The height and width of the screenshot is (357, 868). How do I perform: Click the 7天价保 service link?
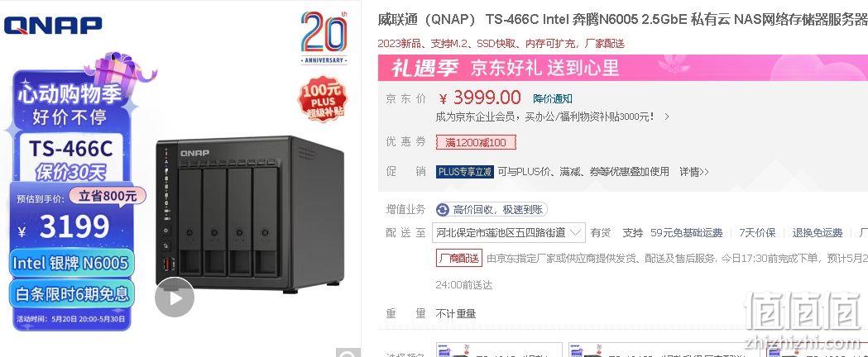pyautogui.click(x=757, y=233)
